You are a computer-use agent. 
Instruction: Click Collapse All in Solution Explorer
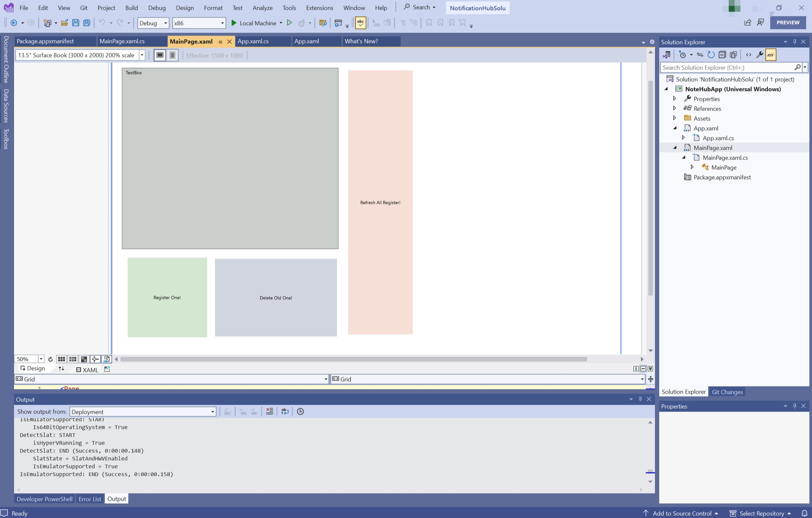(x=722, y=55)
